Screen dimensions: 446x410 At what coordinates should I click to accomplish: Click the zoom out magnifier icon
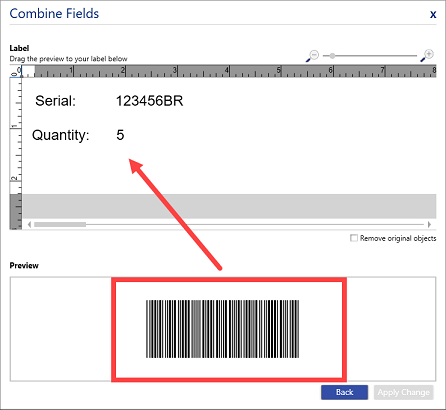pos(313,56)
